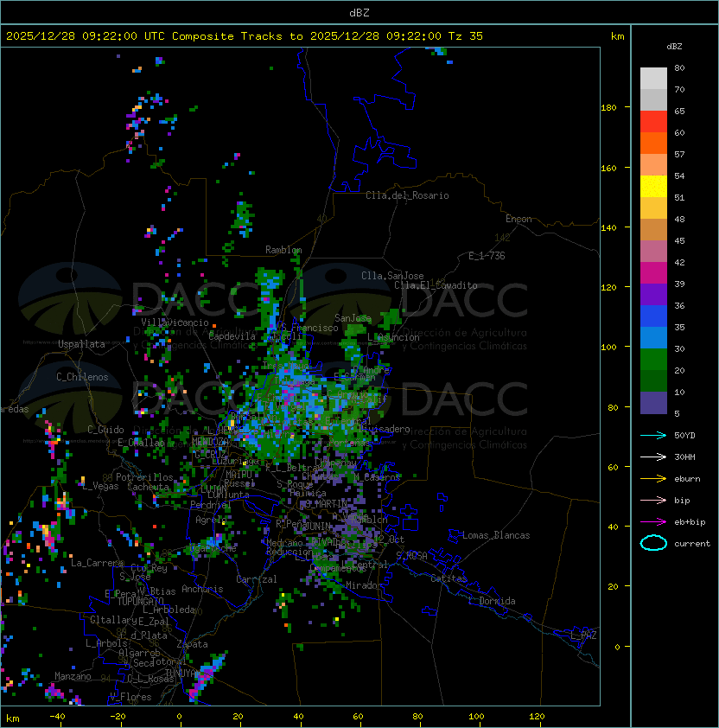Pick the orange 57-60 dBZ swatch
Screen dimensions: 719x728
(653, 143)
